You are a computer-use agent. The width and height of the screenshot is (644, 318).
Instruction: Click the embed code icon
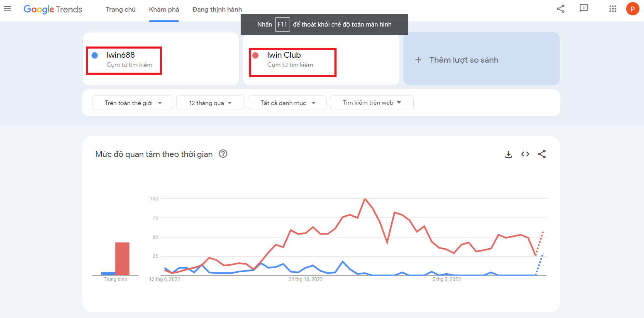(525, 154)
